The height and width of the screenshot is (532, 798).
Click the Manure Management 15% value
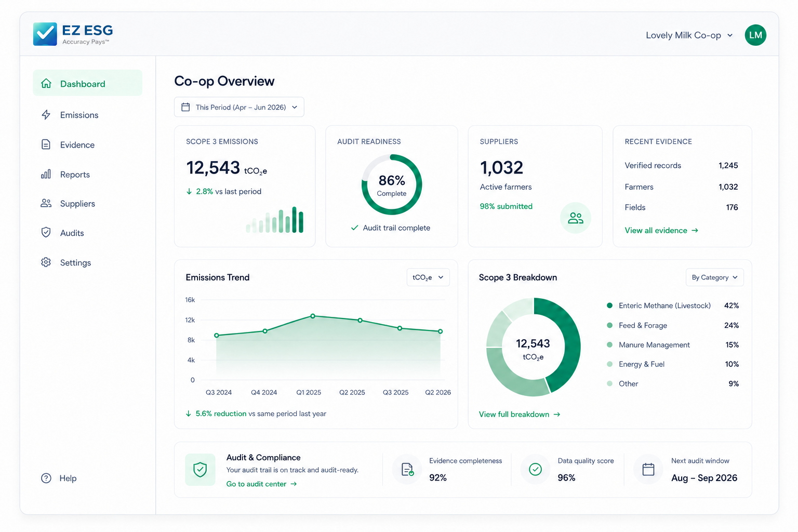coord(732,344)
